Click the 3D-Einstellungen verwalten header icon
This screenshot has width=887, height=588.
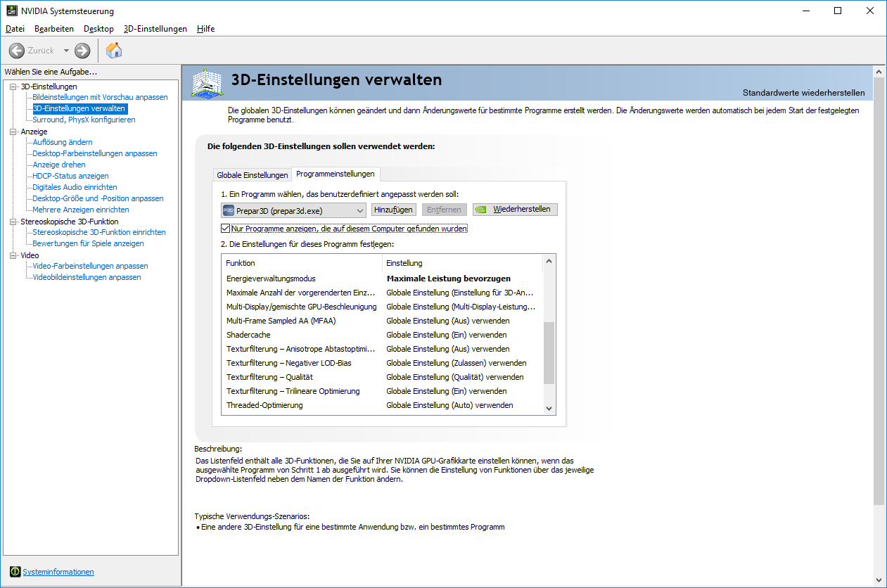click(x=208, y=84)
